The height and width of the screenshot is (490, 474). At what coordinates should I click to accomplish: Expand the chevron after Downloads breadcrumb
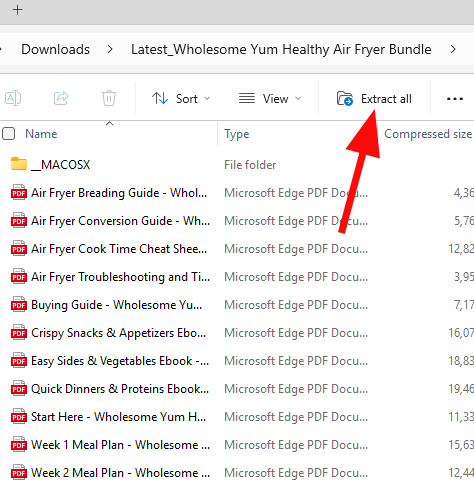click(110, 49)
